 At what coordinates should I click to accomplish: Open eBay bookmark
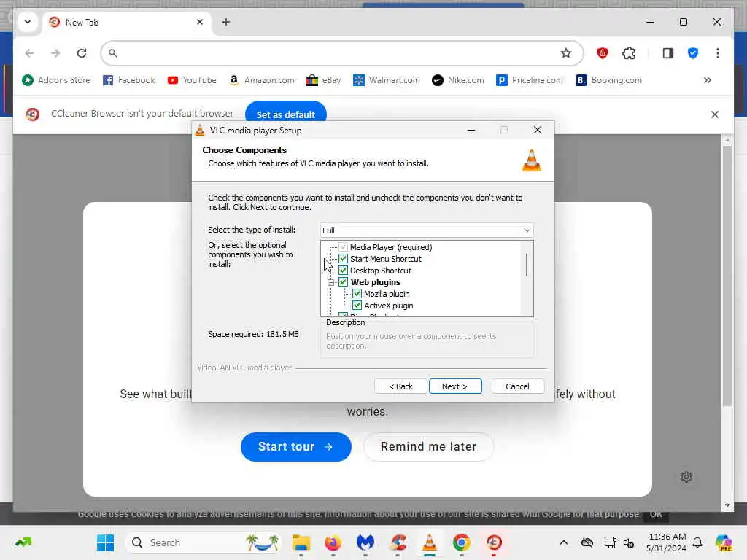pos(323,80)
